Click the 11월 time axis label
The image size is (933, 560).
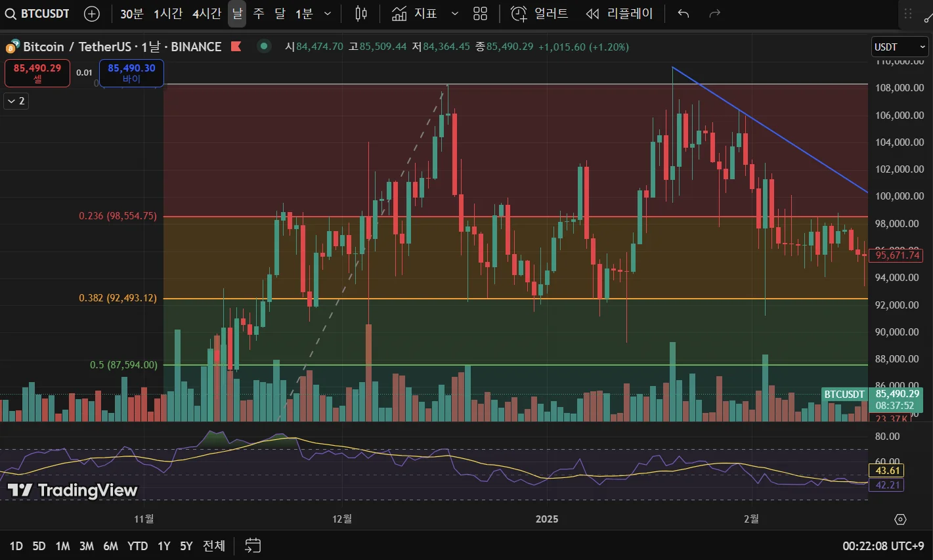pos(144,519)
